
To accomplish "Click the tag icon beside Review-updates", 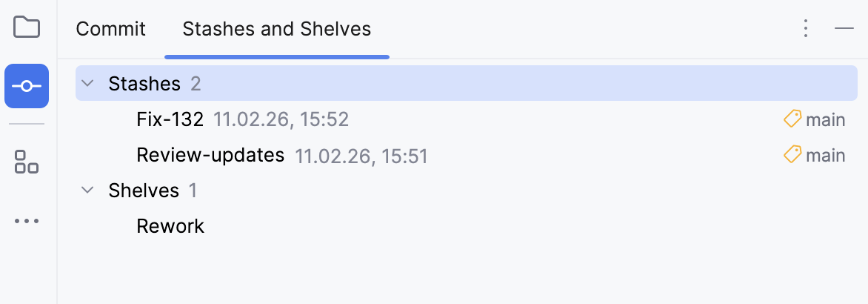I will (x=792, y=155).
